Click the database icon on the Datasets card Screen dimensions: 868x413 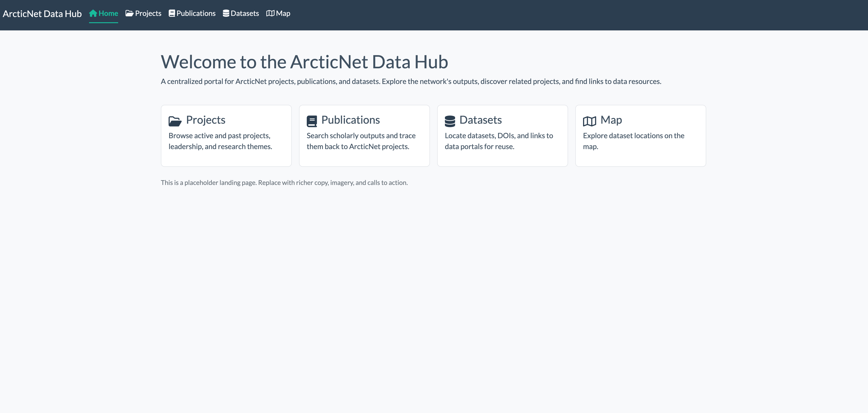pos(450,121)
